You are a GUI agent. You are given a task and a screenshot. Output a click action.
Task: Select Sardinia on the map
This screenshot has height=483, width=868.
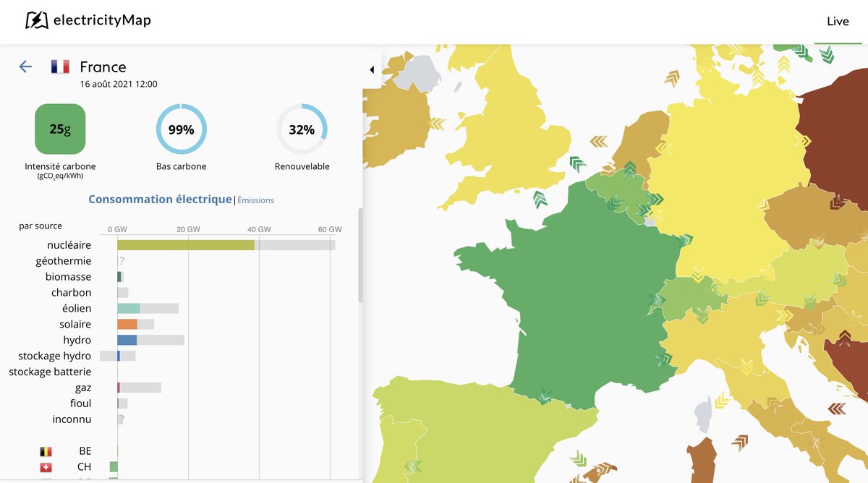702,461
